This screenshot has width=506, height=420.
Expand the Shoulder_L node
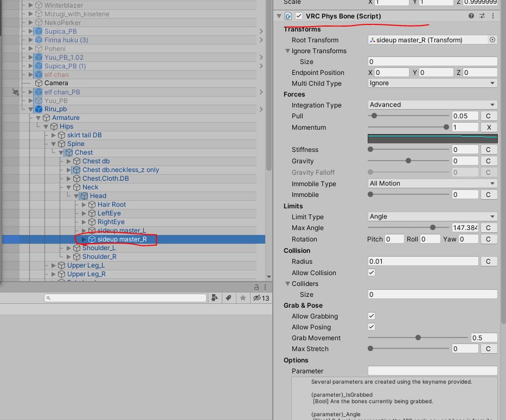[69, 248]
